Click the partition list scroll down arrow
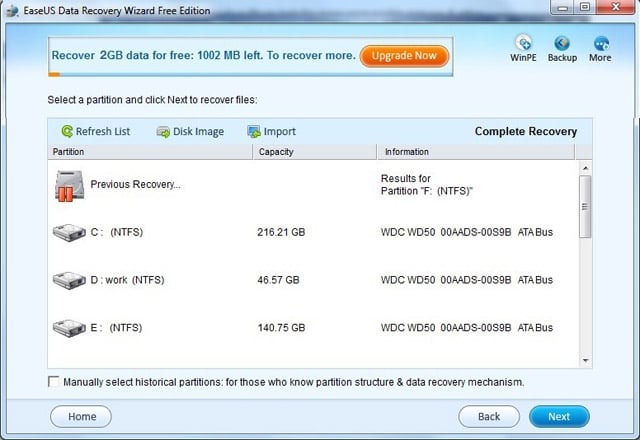The width and height of the screenshot is (640, 440). coord(585,360)
